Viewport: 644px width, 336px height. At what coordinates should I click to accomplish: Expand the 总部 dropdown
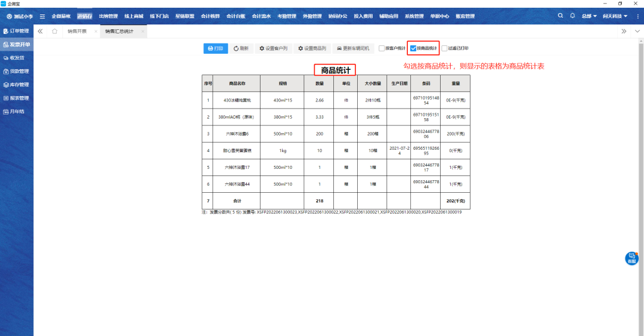pyautogui.click(x=590, y=16)
